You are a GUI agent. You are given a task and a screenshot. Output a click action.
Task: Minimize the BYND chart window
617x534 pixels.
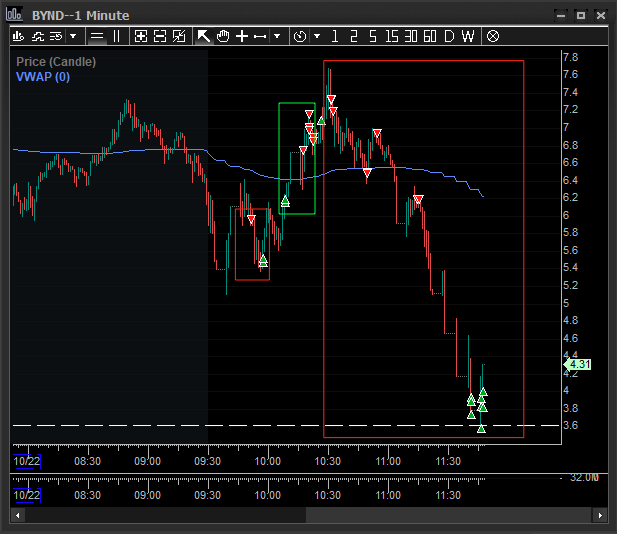point(561,15)
